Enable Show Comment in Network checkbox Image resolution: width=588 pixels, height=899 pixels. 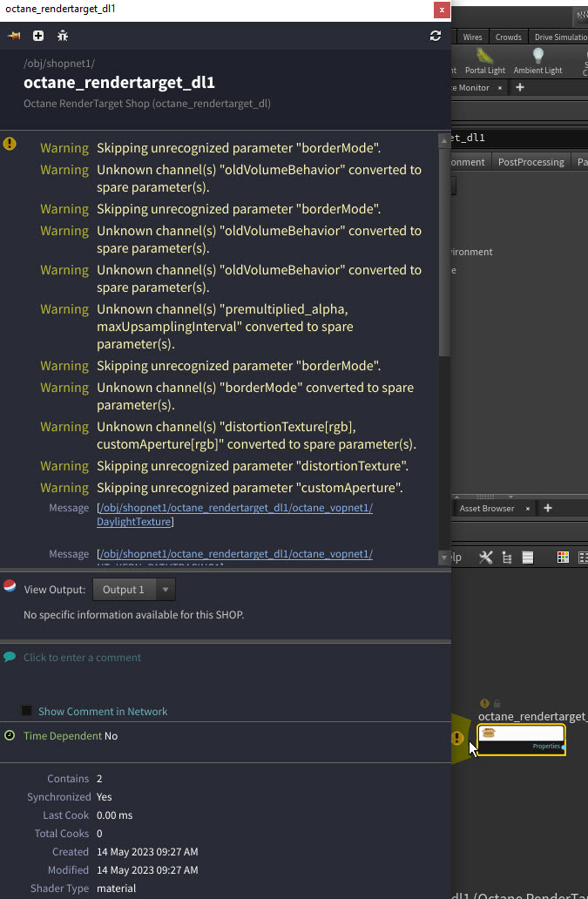point(26,711)
